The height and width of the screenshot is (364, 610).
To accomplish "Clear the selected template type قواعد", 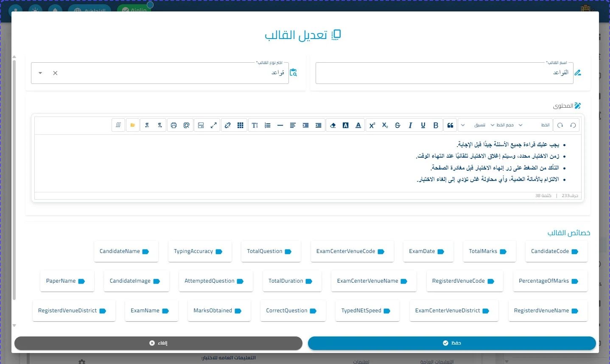I will (x=55, y=73).
